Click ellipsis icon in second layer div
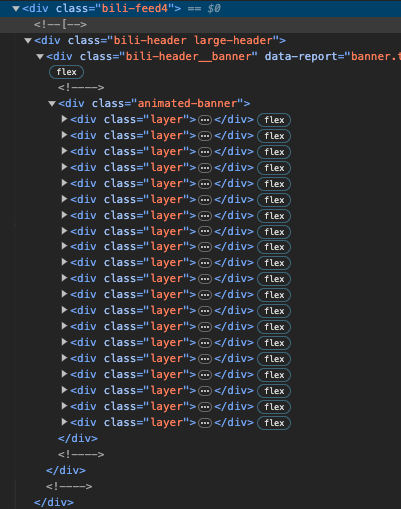This screenshot has width=401, height=509. [205, 136]
